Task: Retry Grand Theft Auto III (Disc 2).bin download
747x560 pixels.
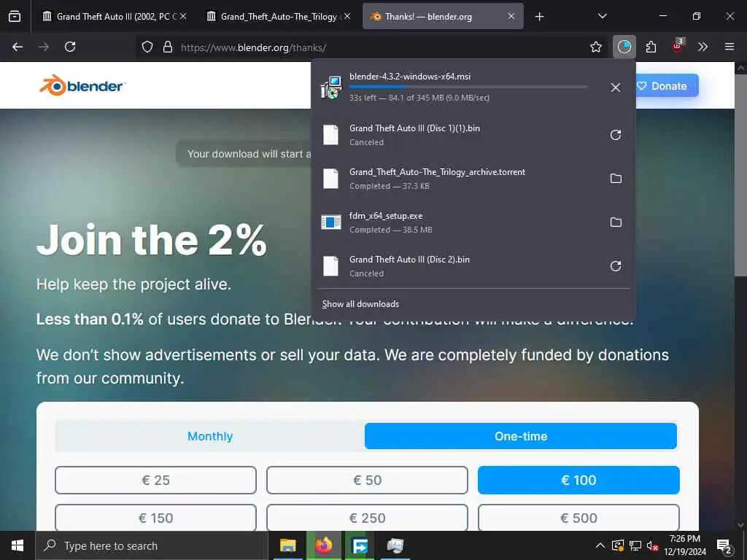Action: coord(616,266)
